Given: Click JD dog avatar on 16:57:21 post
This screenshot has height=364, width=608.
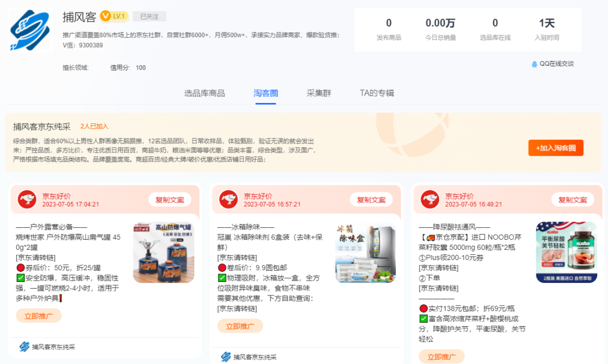Looking at the screenshot, I should pyautogui.click(x=229, y=199).
